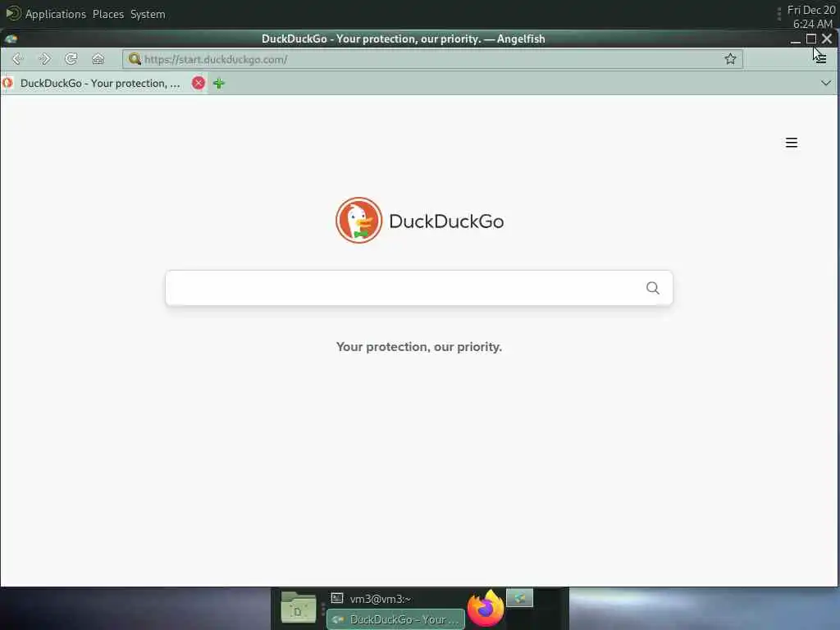Screen dimensions: 840x630
Task: Open a new tab with the green plus
Action: 218,83
